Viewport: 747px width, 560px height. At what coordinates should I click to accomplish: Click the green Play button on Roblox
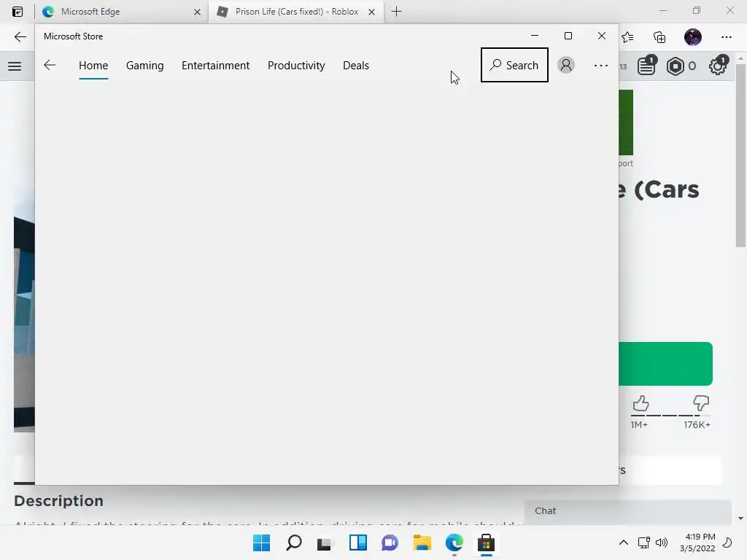[665, 364]
